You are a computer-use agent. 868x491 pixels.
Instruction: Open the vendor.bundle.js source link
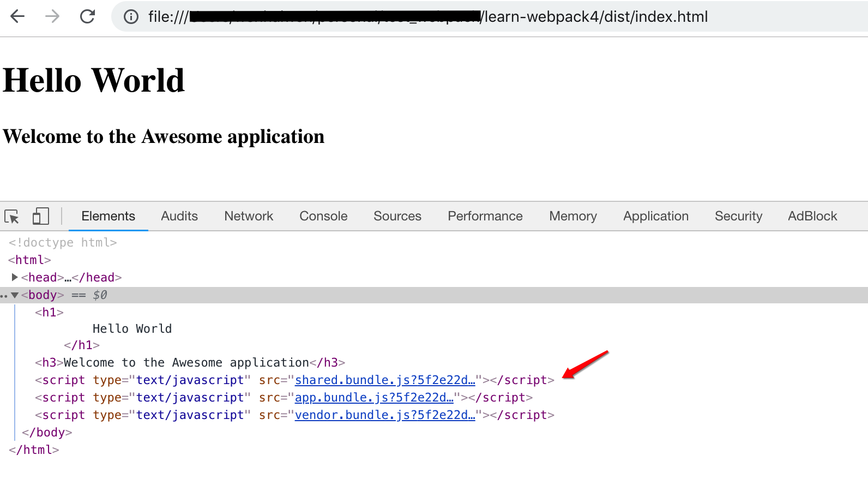click(385, 415)
